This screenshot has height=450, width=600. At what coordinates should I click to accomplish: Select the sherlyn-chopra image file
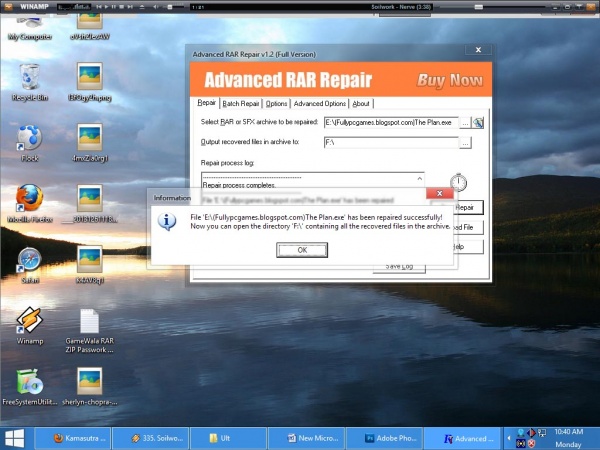tap(90, 386)
